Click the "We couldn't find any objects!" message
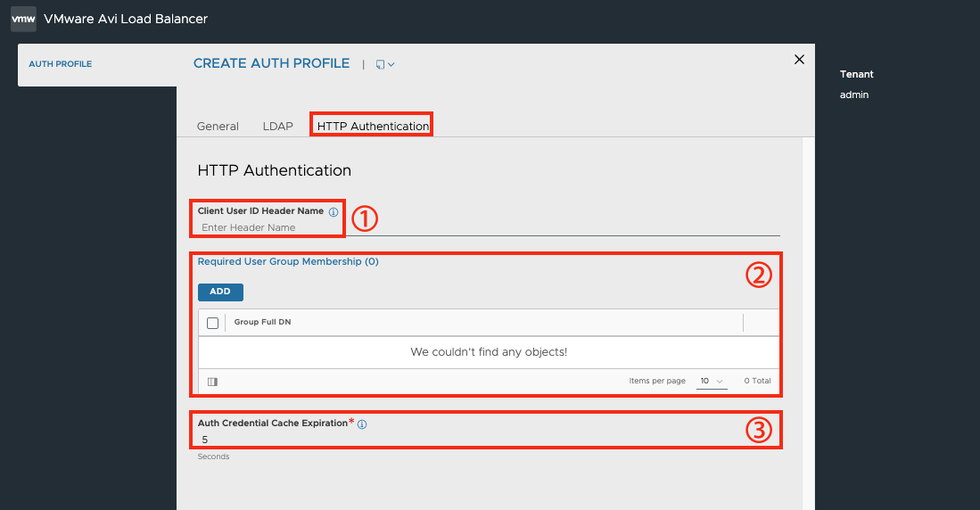Viewport: 980px width, 510px height. click(x=489, y=352)
